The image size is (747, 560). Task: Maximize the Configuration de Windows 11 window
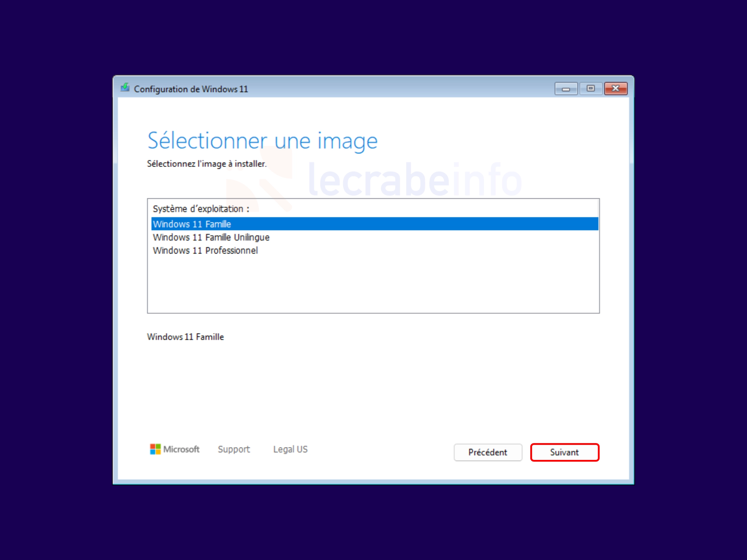coord(591,89)
